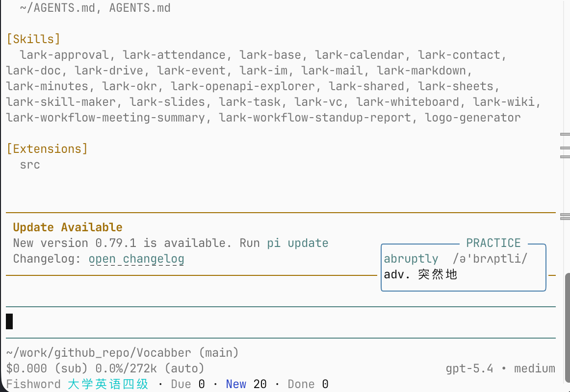This screenshot has width=570, height=392.
Task: Click 'lark-markdown' skill name
Action: point(421,71)
